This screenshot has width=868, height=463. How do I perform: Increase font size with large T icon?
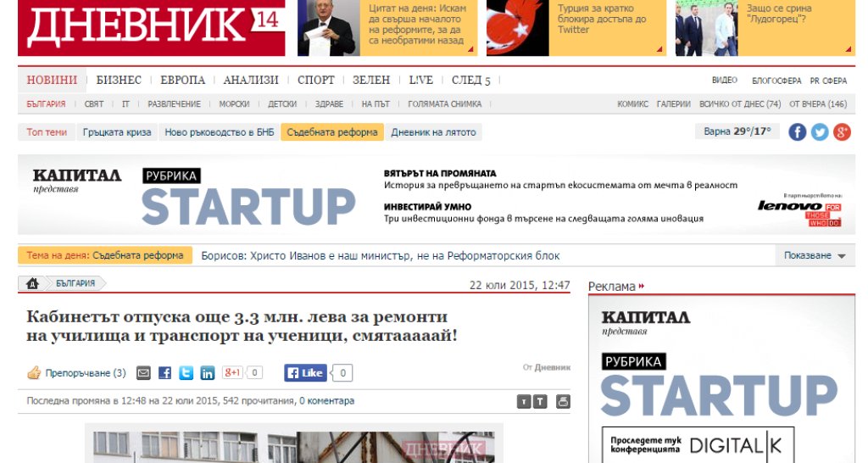click(x=540, y=402)
